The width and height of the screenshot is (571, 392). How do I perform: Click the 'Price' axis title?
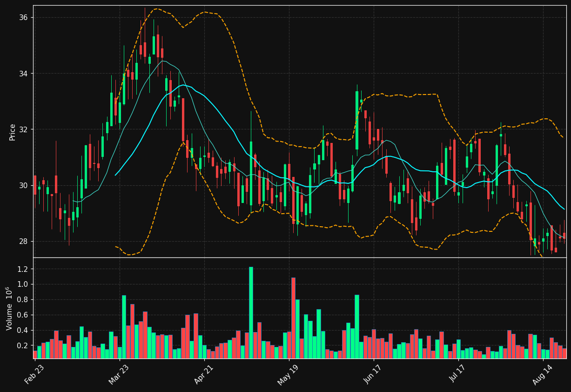pos(13,132)
